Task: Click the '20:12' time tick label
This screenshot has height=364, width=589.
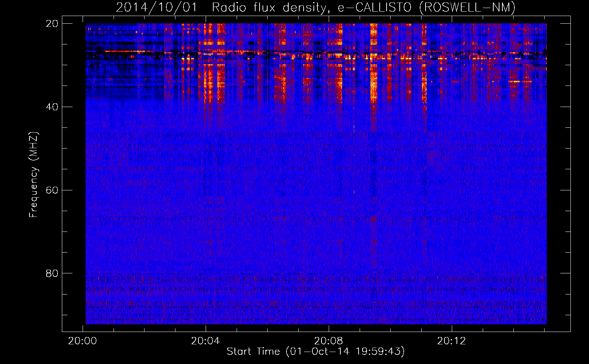Action: tap(452, 341)
